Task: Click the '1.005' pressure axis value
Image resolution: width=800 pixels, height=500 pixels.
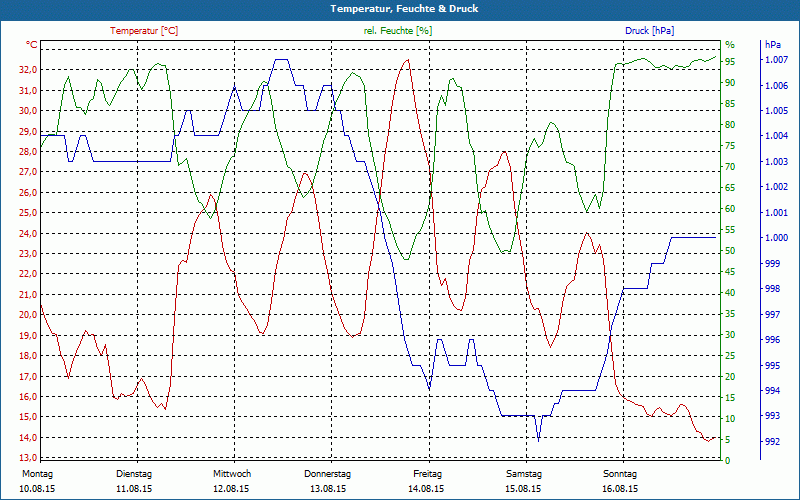Action: [777, 111]
